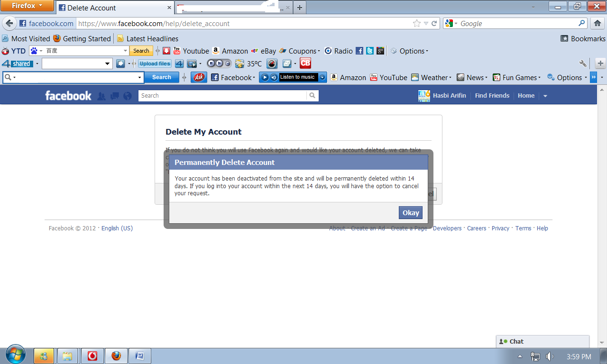Click the media player controls icon
Image resolution: width=607 pixels, height=364 pixels.
[219, 64]
